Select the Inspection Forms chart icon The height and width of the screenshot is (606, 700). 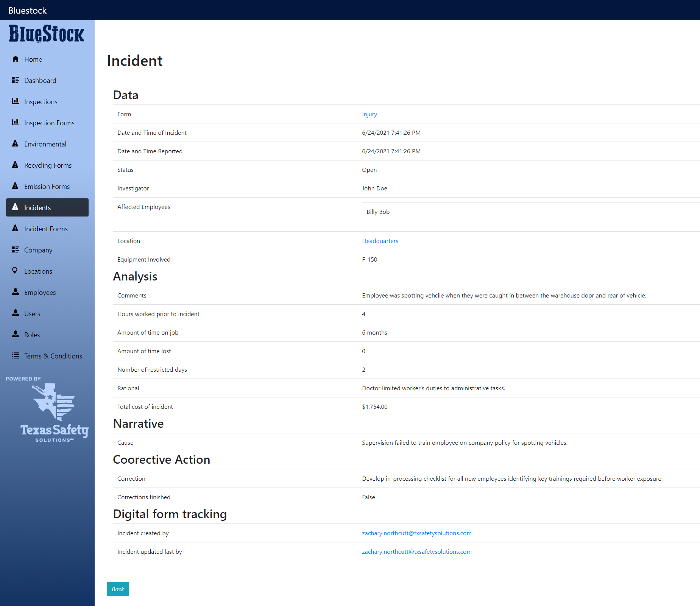click(16, 123)
